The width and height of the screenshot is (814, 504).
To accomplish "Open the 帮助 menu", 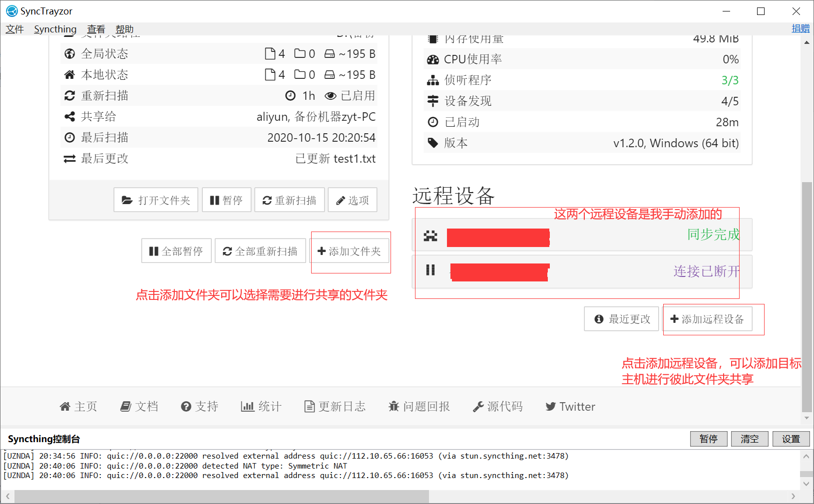I will [x=124, y=29].
